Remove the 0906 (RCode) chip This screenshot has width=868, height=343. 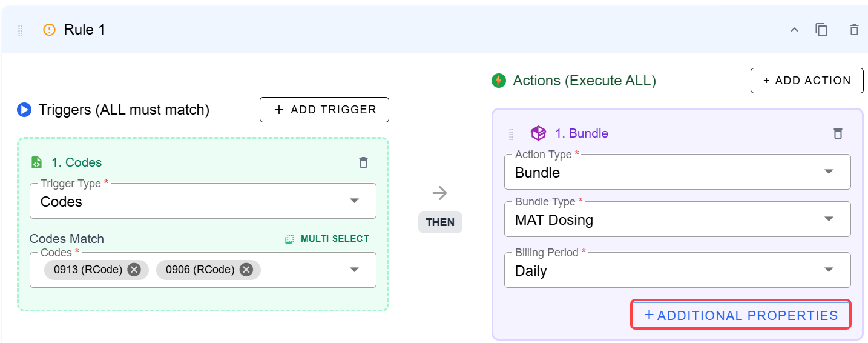(x=246, y=270)
